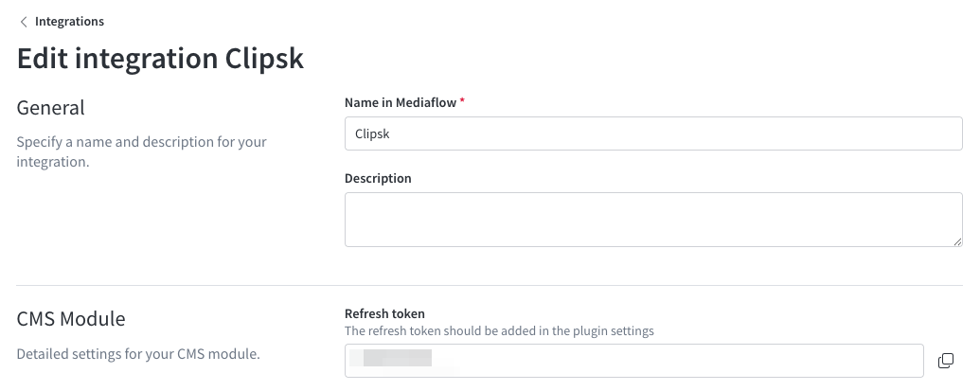Click the red required asterisk
This screenshot has width=980, height=391.
[462, 101]
